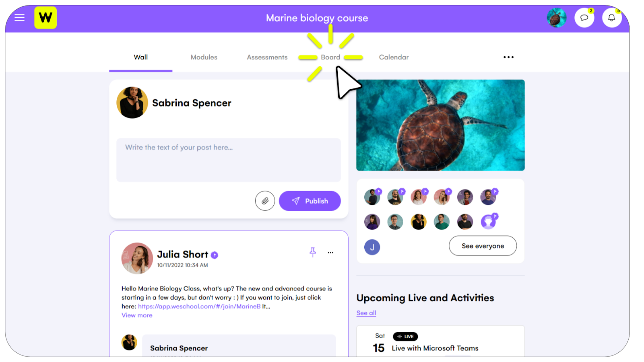Screen dimensions: 644x362
Task: Expand post with View more
Action: pyautogui.click(x=137, y=315)
